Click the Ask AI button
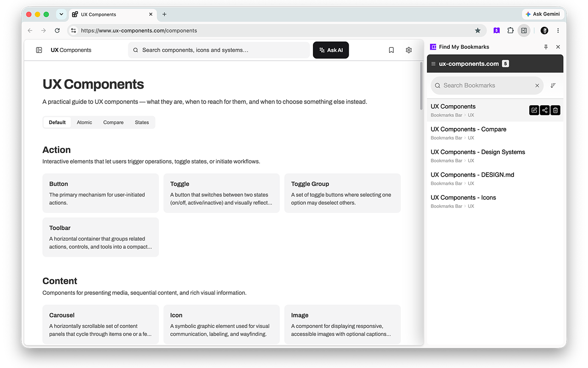The image size is (588, 368). (331, 50)
